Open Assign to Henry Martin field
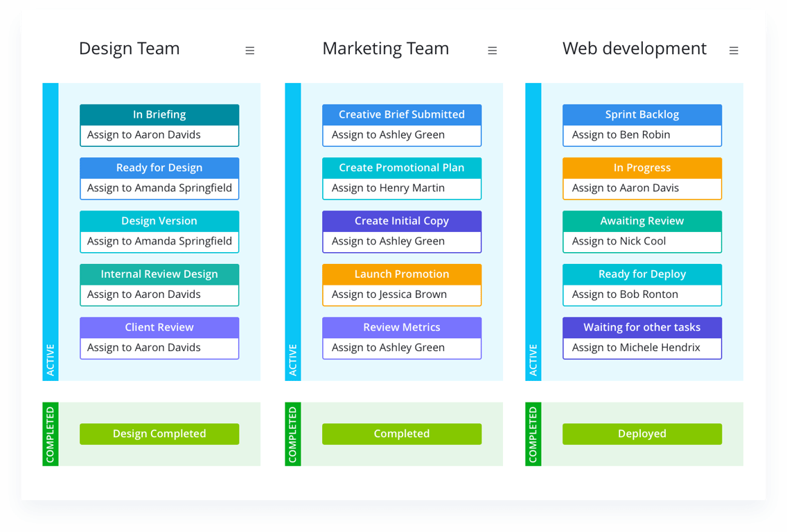The height and width of the screenshot is (532, 787). pyautogui.click(x=402, y=188)
